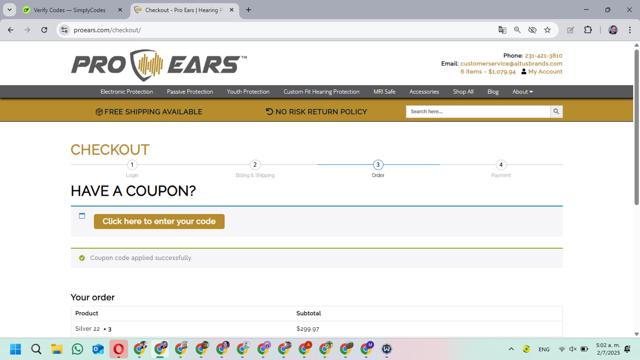
Task: Open the taskbar clock and date
Action: coord(608,349)
